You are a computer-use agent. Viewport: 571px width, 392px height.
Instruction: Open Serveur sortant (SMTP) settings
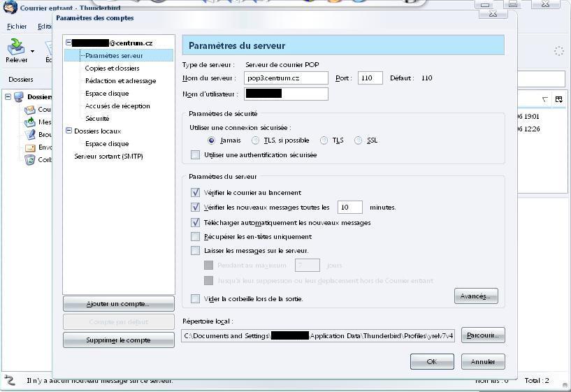pos(108,156)
